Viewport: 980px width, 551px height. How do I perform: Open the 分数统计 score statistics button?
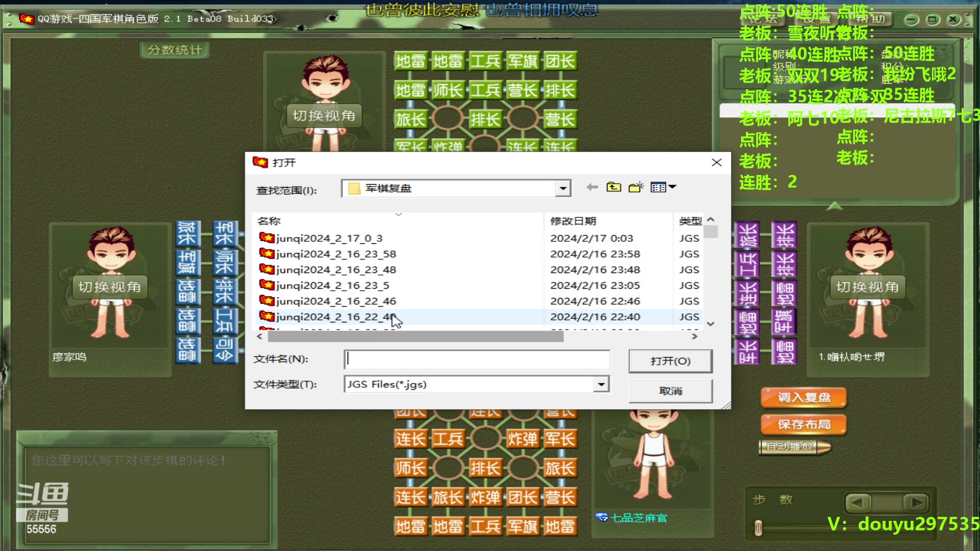(175, 49)
